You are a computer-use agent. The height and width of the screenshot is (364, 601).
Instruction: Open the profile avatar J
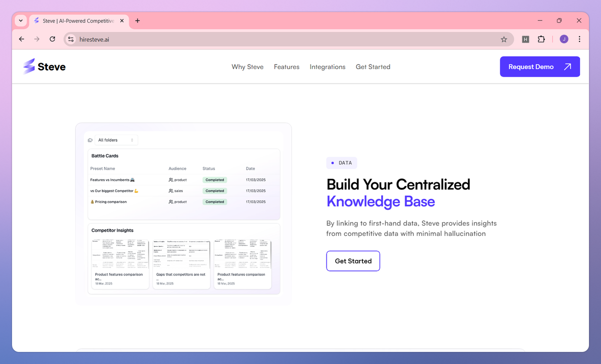(x=564, y=39)
